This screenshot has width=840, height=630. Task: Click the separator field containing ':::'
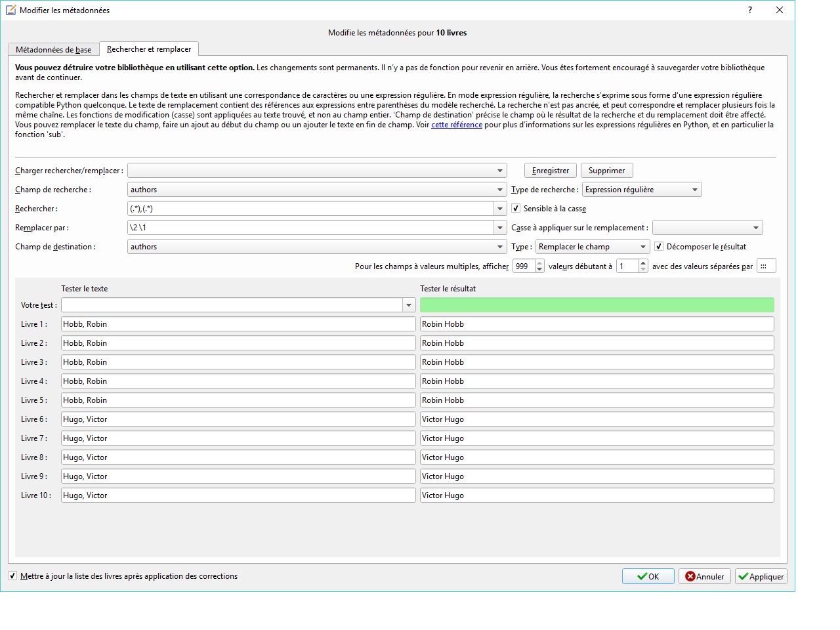point(766,266)
